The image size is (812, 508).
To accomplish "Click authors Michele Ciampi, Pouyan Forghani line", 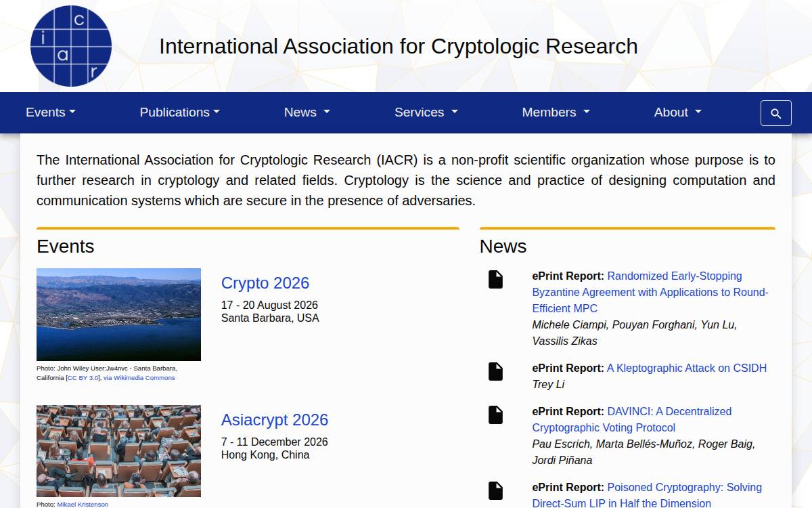I will [x=635, y=333].
